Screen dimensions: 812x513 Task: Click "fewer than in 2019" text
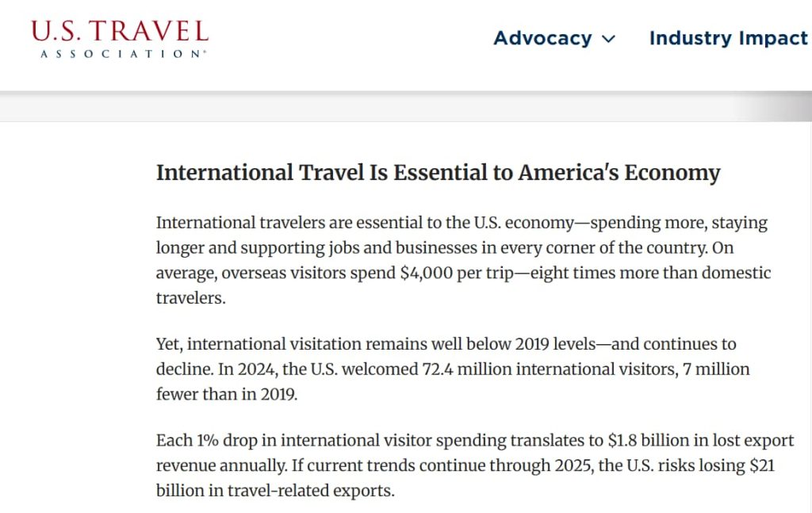coord(227,394)
